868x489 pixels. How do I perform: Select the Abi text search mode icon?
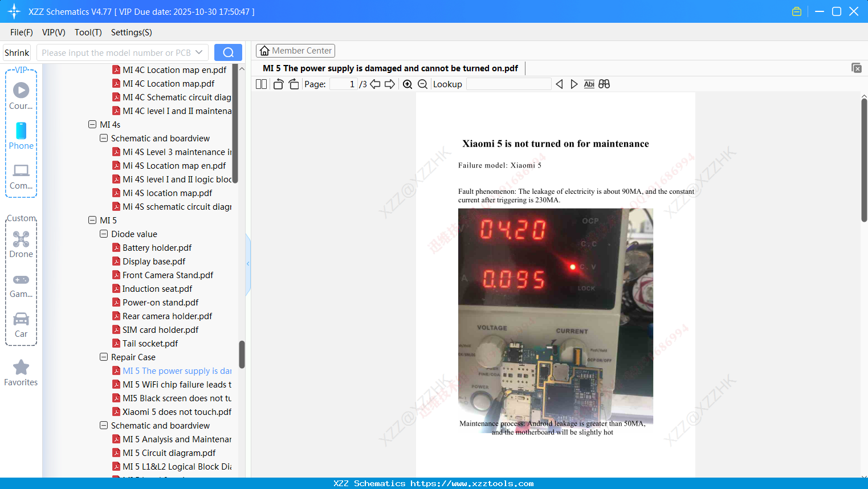click(x=589, y=84)
